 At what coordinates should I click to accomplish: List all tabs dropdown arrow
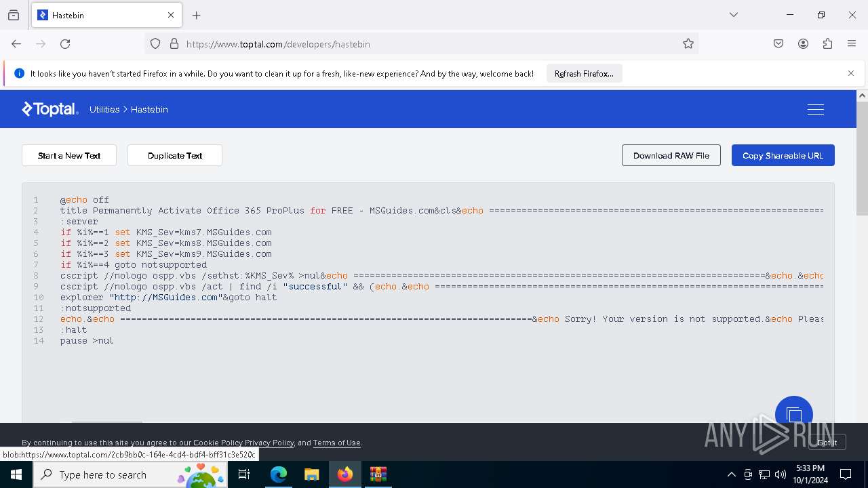point(734,15)
